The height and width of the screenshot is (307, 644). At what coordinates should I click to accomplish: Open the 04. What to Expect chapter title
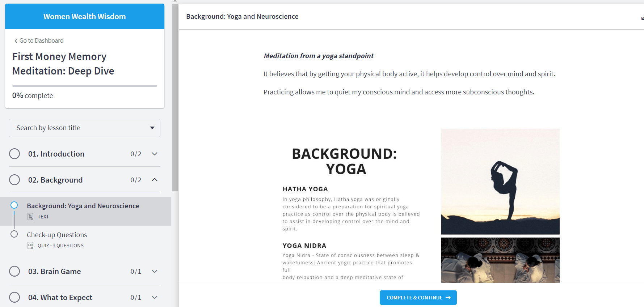(60, 298)
